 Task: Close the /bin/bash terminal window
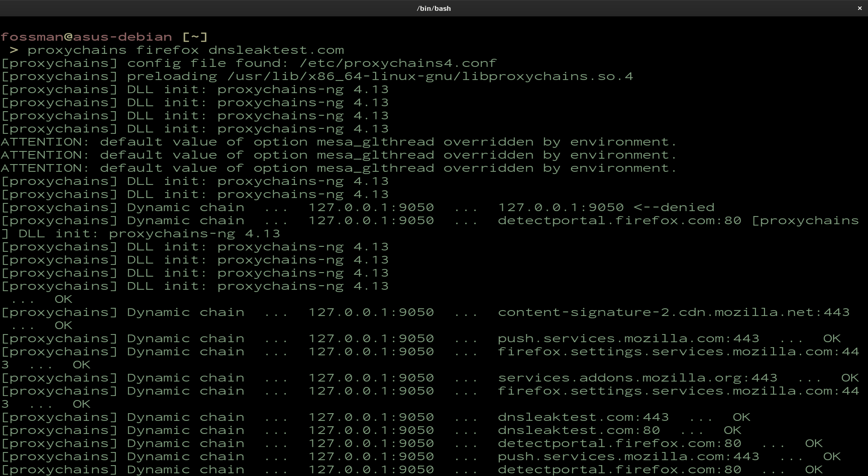pos(859,8)
